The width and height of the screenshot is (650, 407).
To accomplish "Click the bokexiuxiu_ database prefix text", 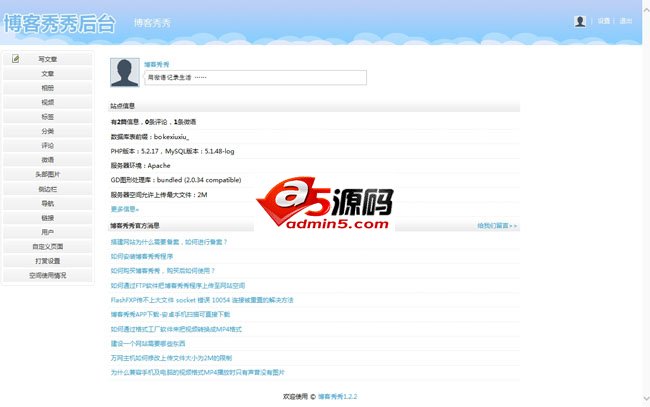I will coord(172,136).
